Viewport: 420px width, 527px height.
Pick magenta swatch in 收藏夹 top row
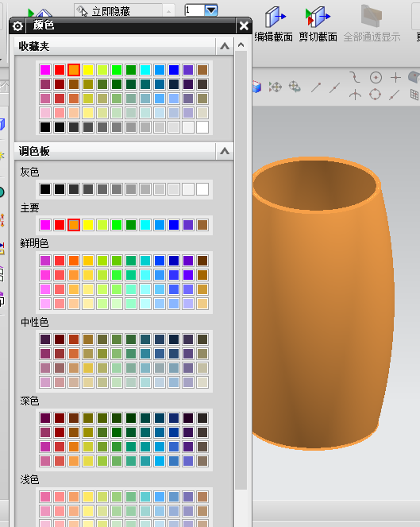(x=45, y=70)
